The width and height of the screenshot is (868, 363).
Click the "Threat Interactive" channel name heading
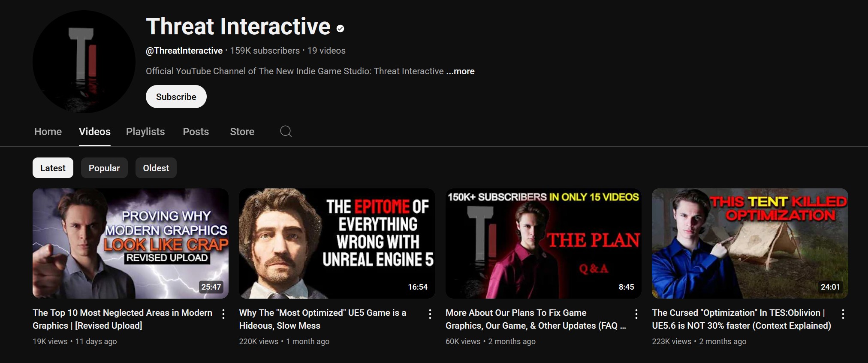point(238,27)
